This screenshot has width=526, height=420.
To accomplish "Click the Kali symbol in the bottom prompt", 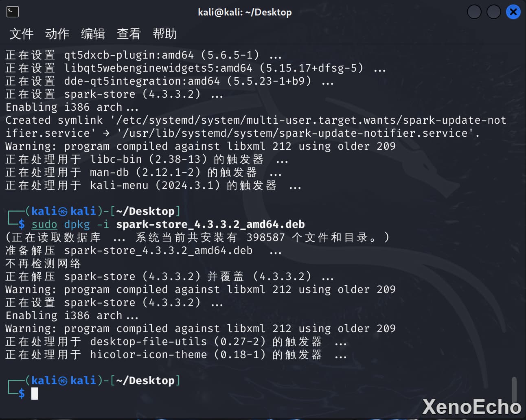I will click(x=63, y=381).
